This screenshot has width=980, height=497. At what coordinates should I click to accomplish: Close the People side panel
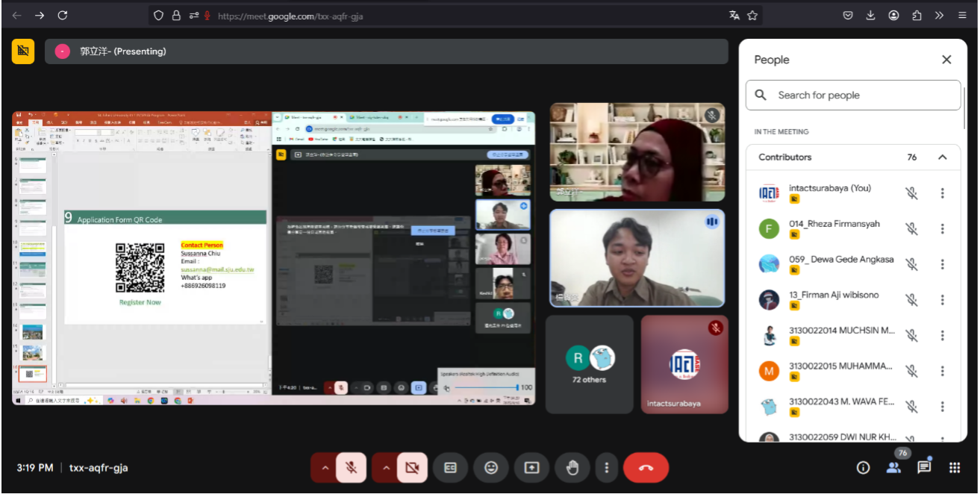[946, 60]
